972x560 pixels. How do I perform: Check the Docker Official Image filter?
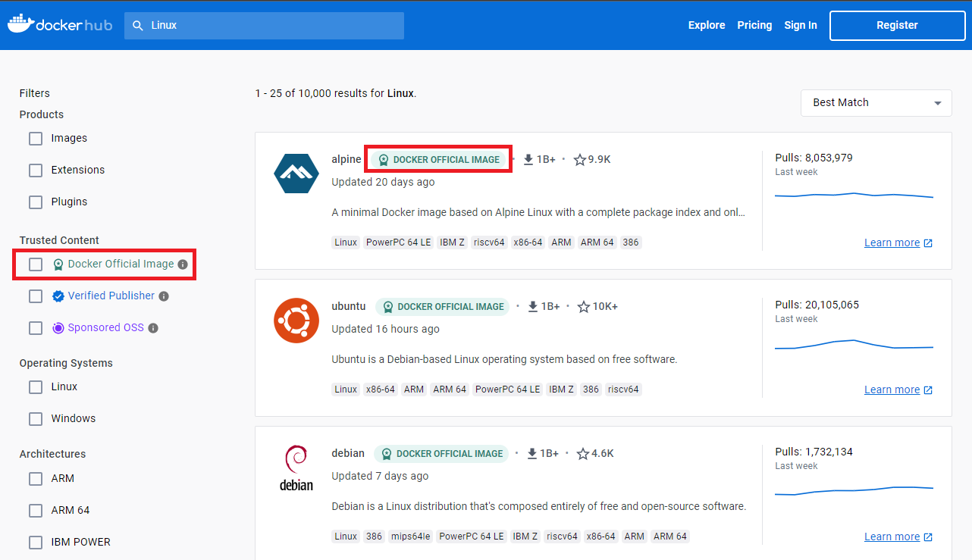click(x=36, y=264)
